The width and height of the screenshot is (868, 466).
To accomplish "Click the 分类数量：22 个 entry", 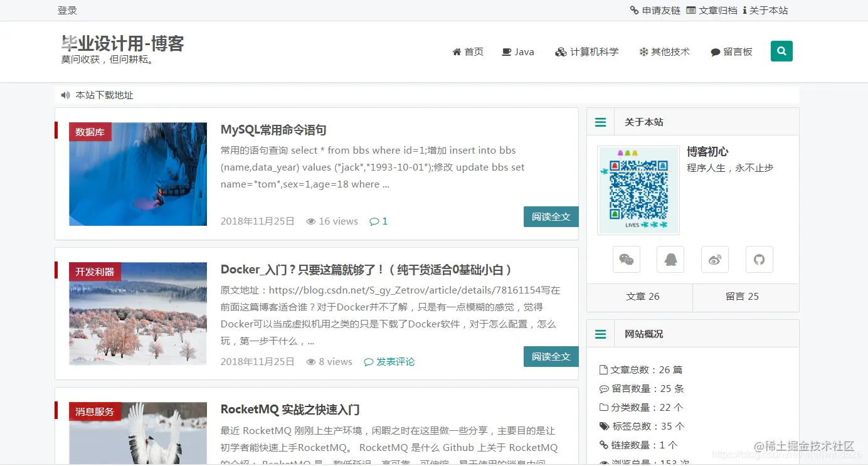I will tap(642, 408).
